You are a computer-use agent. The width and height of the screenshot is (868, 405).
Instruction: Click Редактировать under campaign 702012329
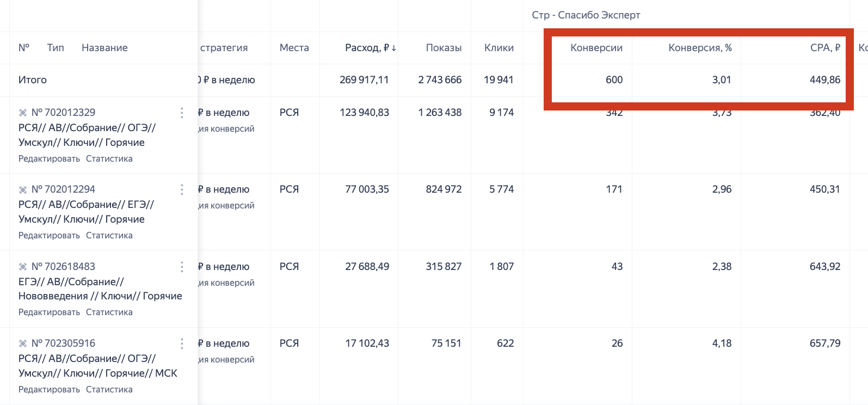[49, 159]
